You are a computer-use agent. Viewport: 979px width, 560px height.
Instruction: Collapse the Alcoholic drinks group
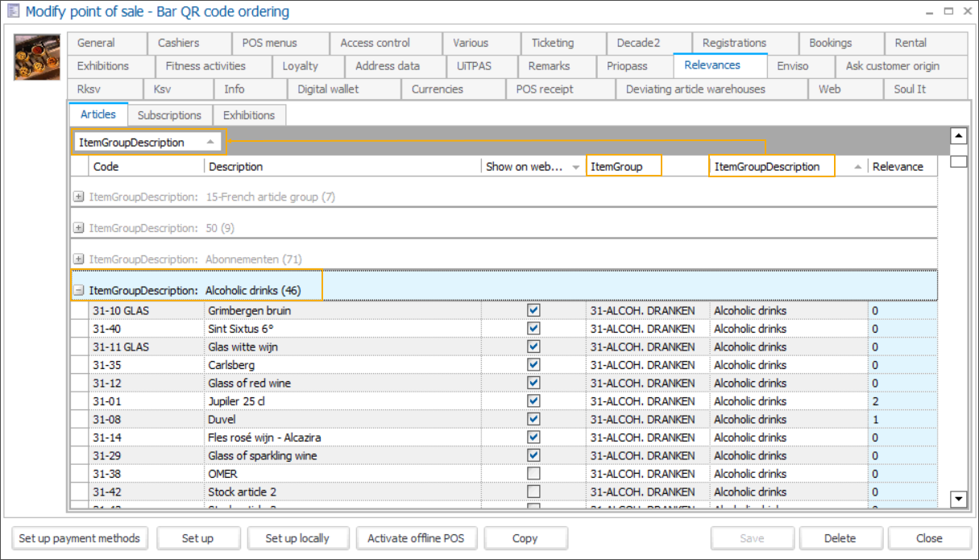[x=78, y=290]
